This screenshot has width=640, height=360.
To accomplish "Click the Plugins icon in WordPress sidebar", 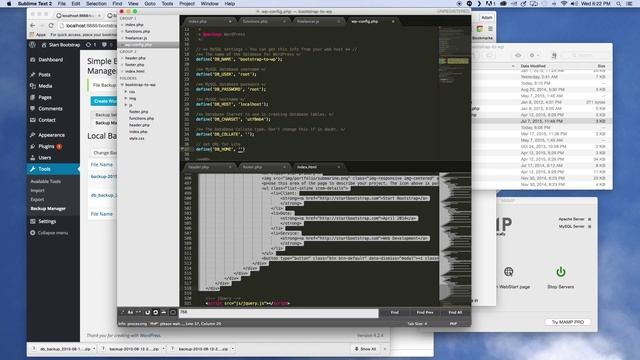I will coord(33,146).
